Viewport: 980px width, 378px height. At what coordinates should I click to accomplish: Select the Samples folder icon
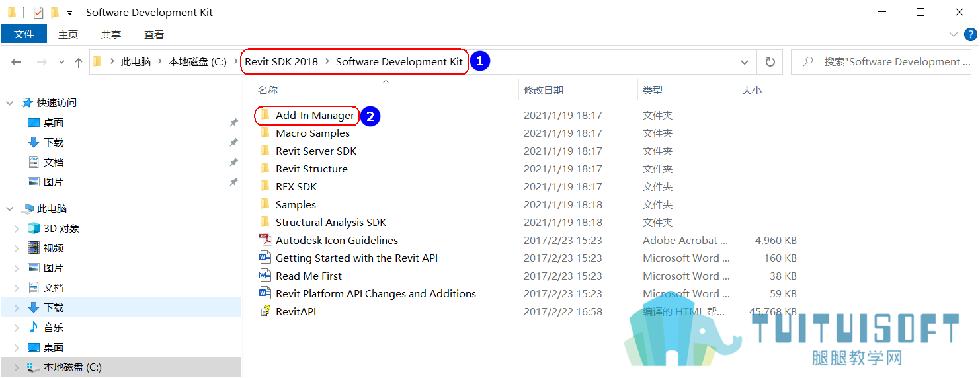point(265,204)
